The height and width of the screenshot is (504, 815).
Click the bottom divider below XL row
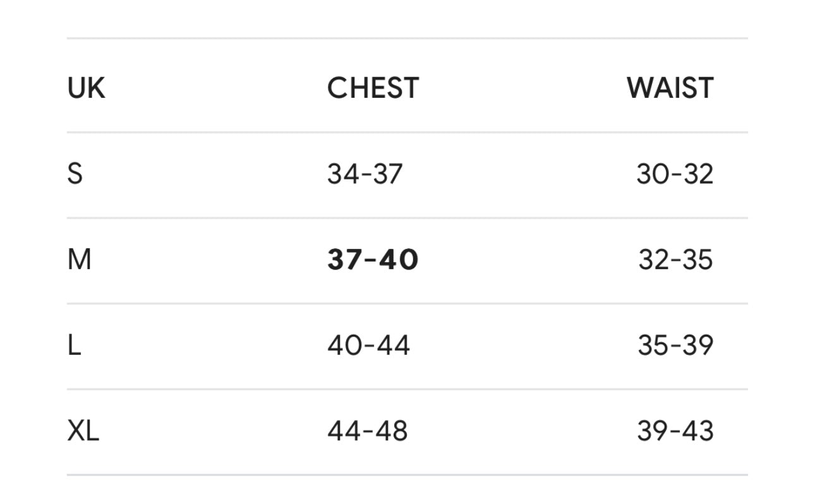[407, 474]
